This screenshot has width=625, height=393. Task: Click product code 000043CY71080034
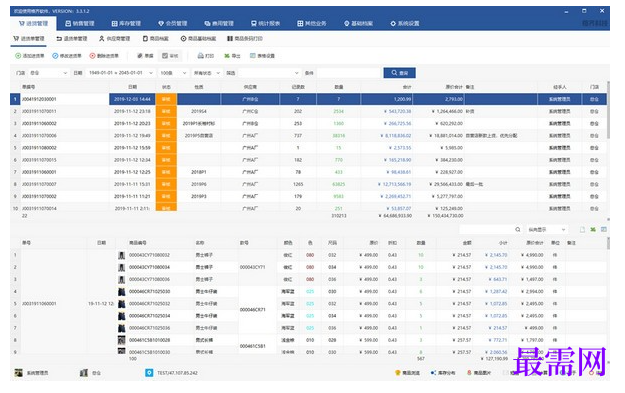[x=149, y=267]
